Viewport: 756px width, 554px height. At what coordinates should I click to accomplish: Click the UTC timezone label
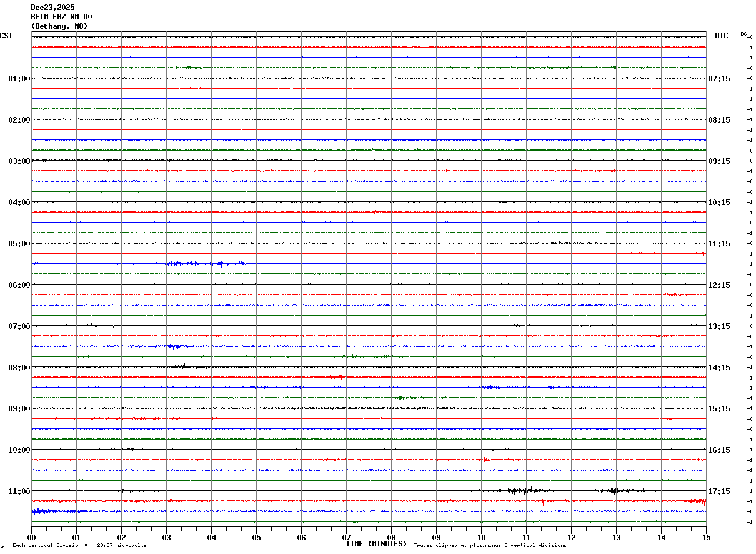(x=722, y=36)
